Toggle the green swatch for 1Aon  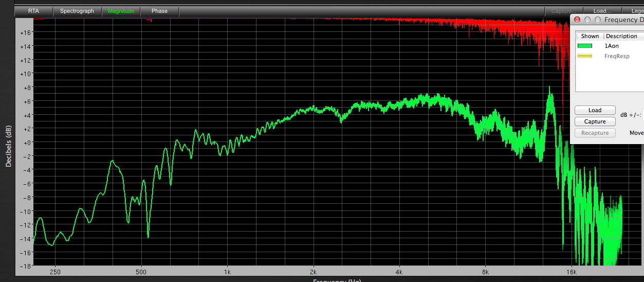point(585,46)
